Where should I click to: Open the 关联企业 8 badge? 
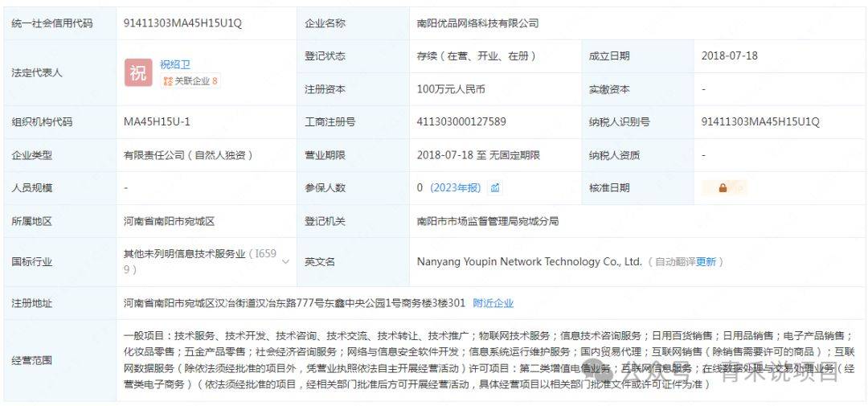coord(191,81)
